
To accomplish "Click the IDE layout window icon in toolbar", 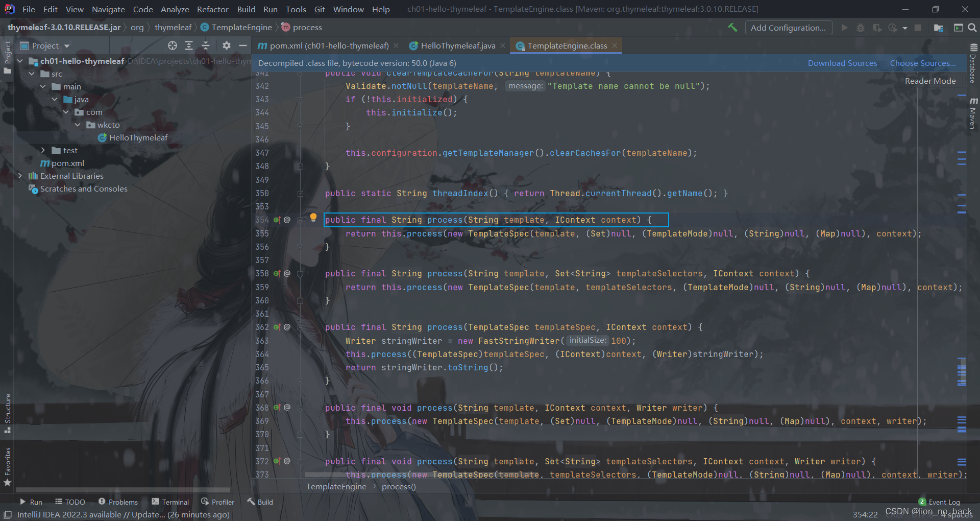I will pos(958,28).
